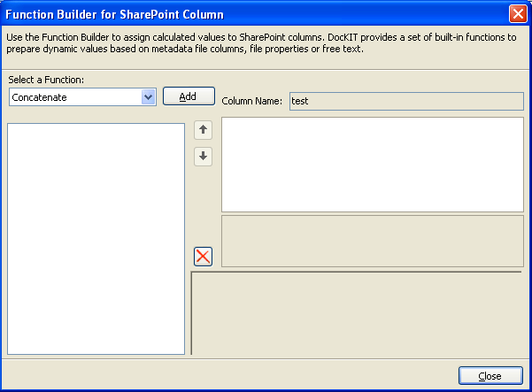532x392 pixels.
Task: Move selected function down with the down arrow
Action: (x=203, y=157)
